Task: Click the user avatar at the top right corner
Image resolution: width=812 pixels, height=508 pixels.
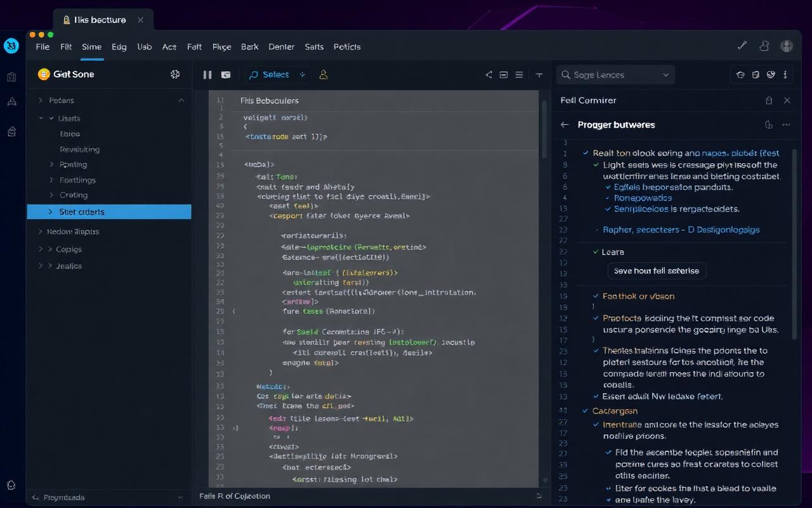Action: (x=787, y=46)
